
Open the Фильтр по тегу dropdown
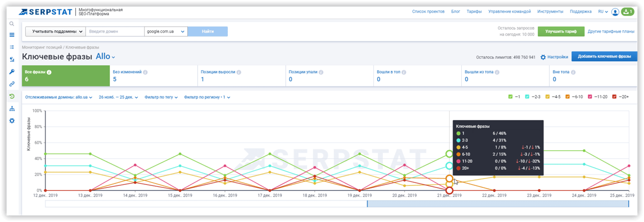pyautogui.click(x=161, y=97)
